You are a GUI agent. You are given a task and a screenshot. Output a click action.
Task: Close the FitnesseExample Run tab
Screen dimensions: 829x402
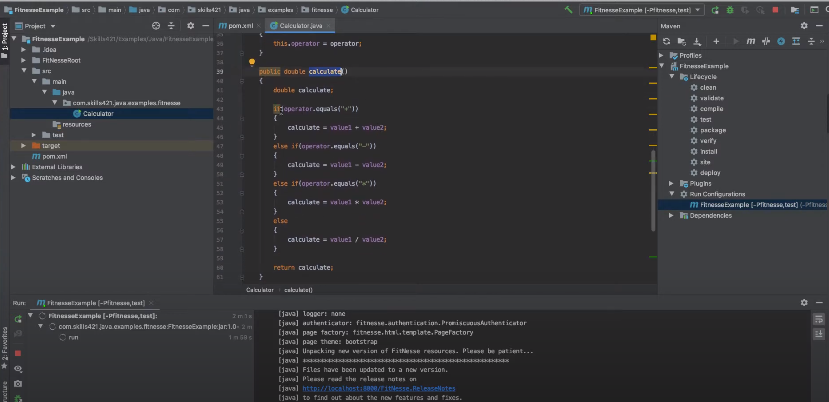pos(151,303)
